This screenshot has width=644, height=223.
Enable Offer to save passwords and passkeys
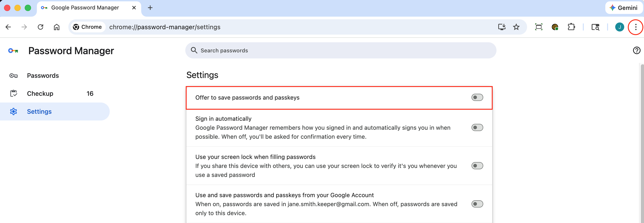(477, 98)
